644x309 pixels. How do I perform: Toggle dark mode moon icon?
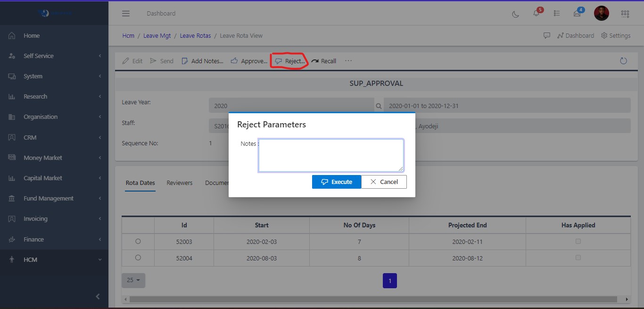point(515,14)
